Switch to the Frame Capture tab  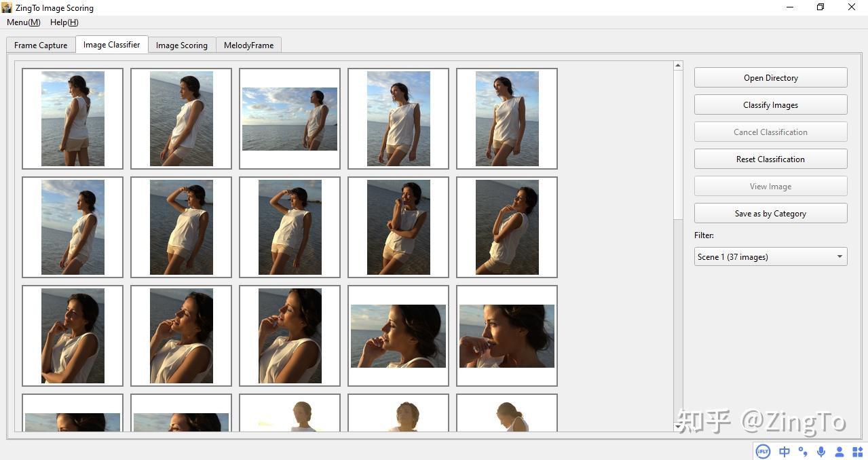point(41,45)
